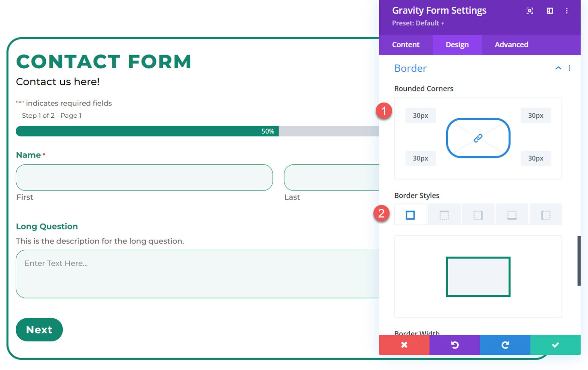Viewport: 588px width, 370px height.
Task: Collapse the Border section chevron
Action: 558,68
